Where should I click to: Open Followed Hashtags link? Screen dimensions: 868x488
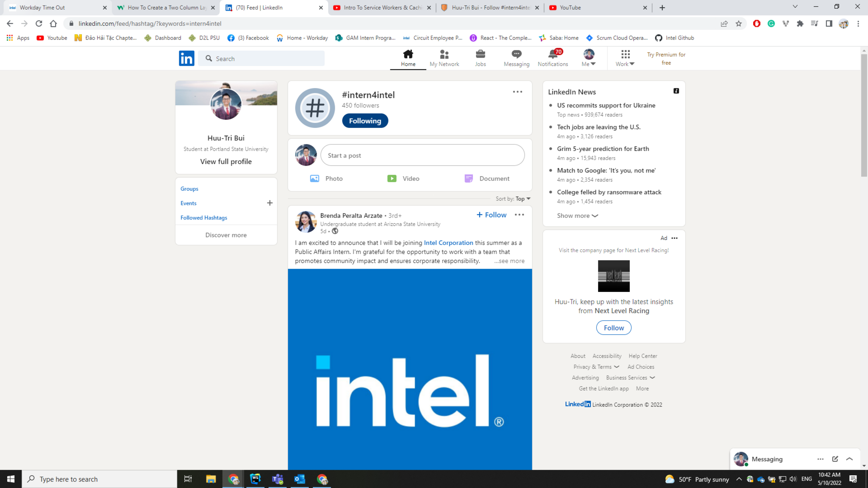pyautogui.click(x=204, y=218)
